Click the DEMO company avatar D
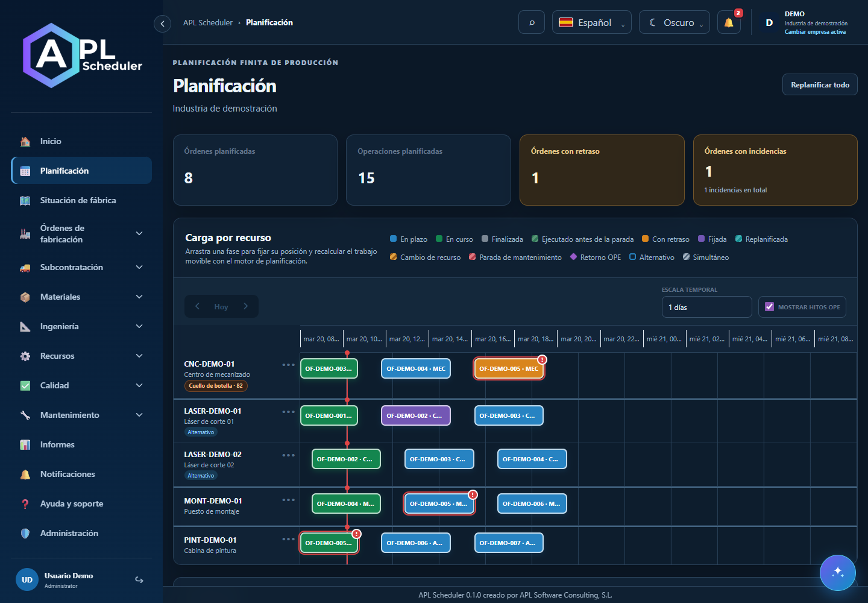Image resolution: width=868 pixels, height=603 pixels. point(769,22)
